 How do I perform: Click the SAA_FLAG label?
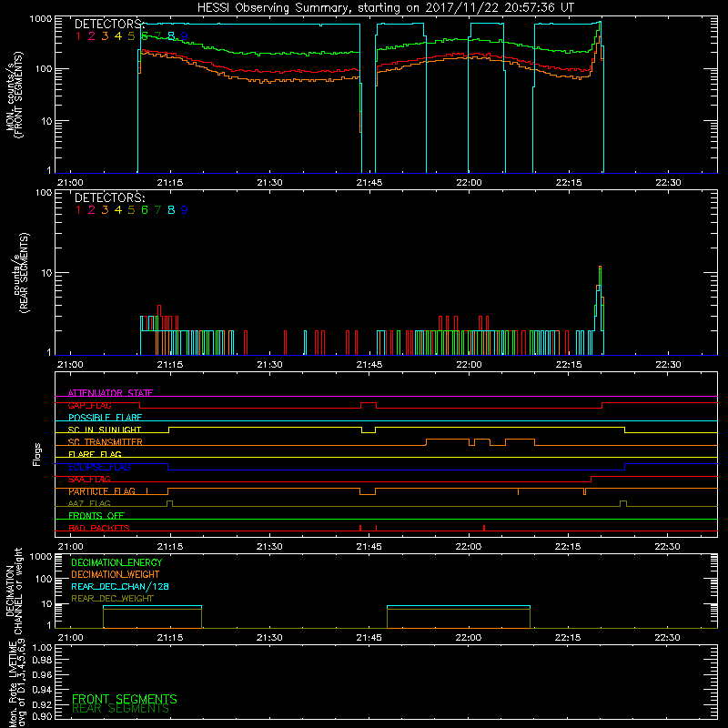(x=89, y=480)
